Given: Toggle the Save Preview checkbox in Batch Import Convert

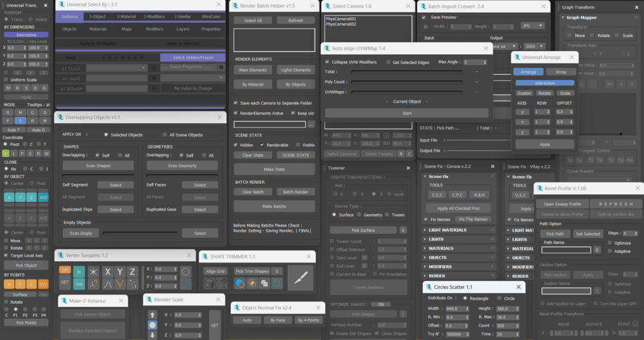Looking at the screenshot, I should (x=424, y=17).
